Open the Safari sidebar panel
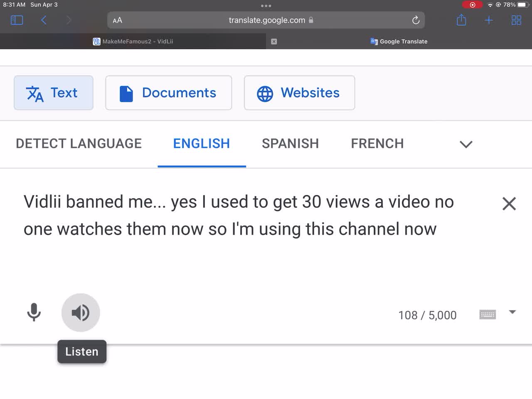Image resolution: width=532 pixels, height=399 pixels. [x=17, y=20]
